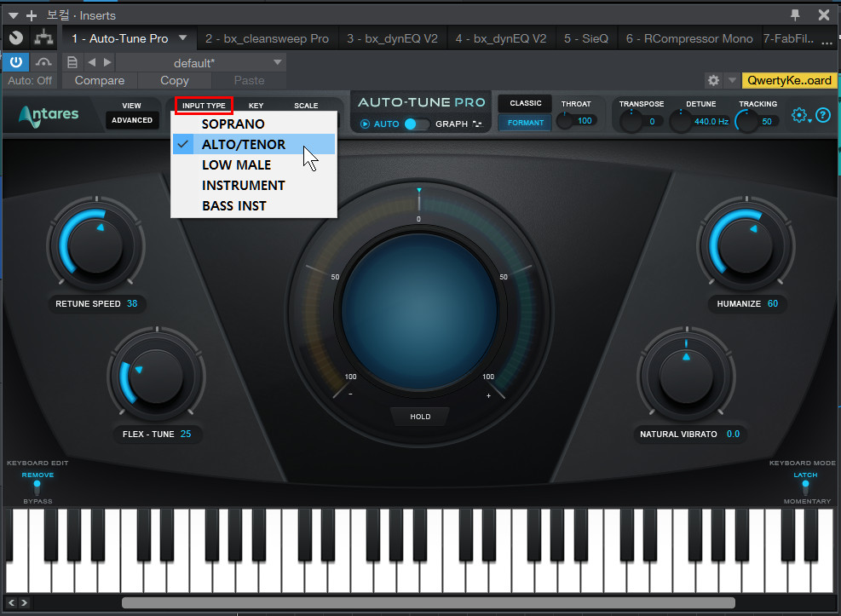Click the QwertyKeyboard yellow field
This screenshot has height=616, width=841.
coord(789,80)
